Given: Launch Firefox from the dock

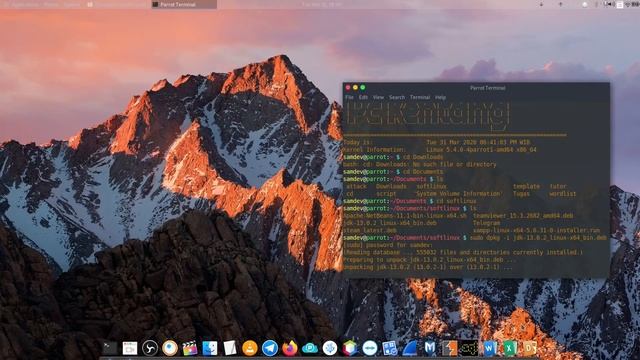Looking at the screenshot, I should pos(290,348).
